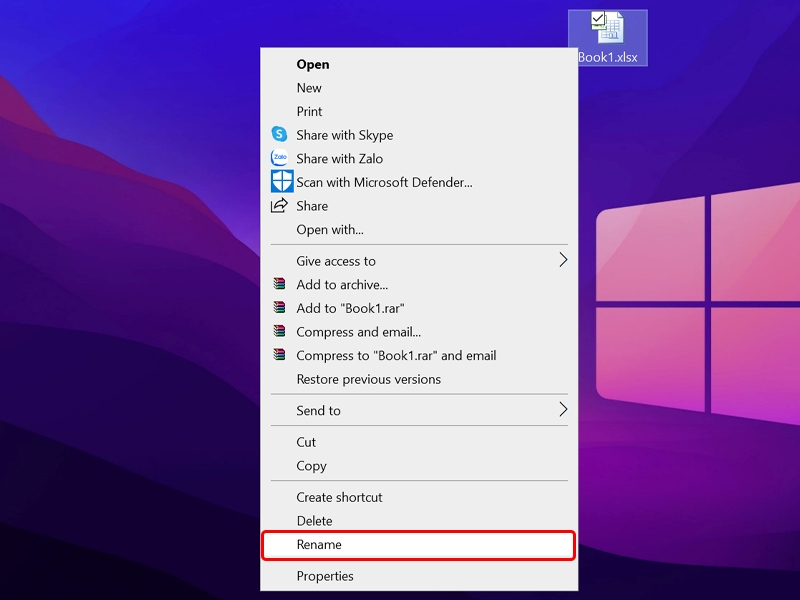Screen dimensions: 800x600
Task: Choose Open with... option
Action: [x=419, y=230]
